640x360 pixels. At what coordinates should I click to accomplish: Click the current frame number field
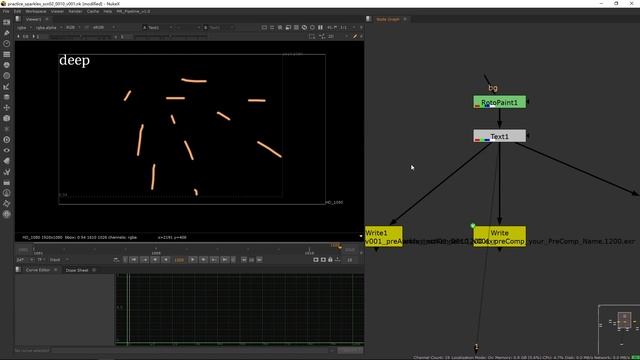pos(179,260)
